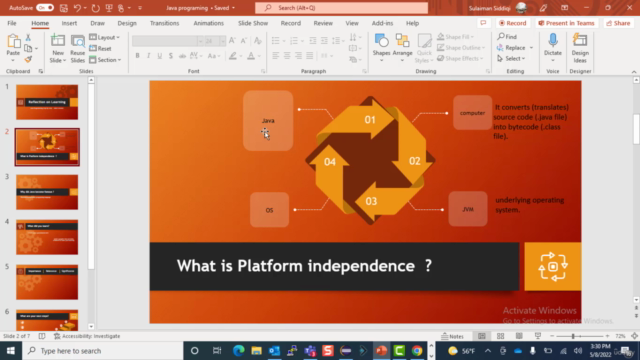This screenshot has width=640, height=360.
Task: Open the File menu
Action: 12,23
